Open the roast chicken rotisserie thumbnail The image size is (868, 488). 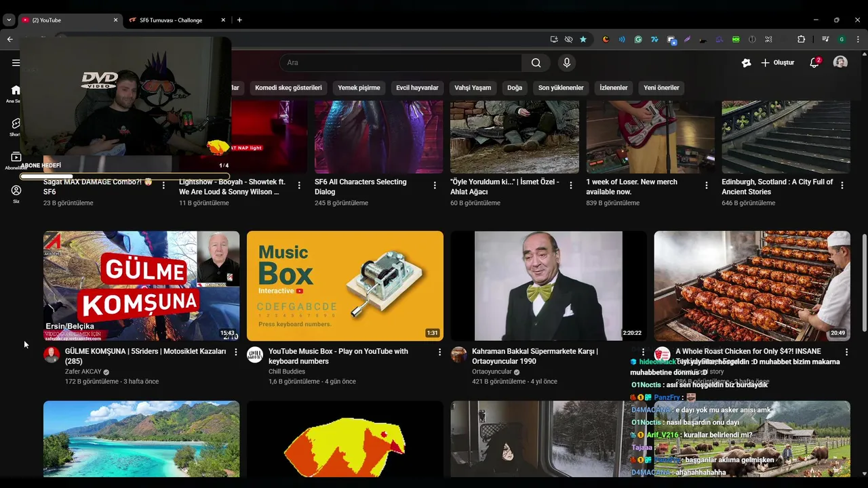(752, 286)
